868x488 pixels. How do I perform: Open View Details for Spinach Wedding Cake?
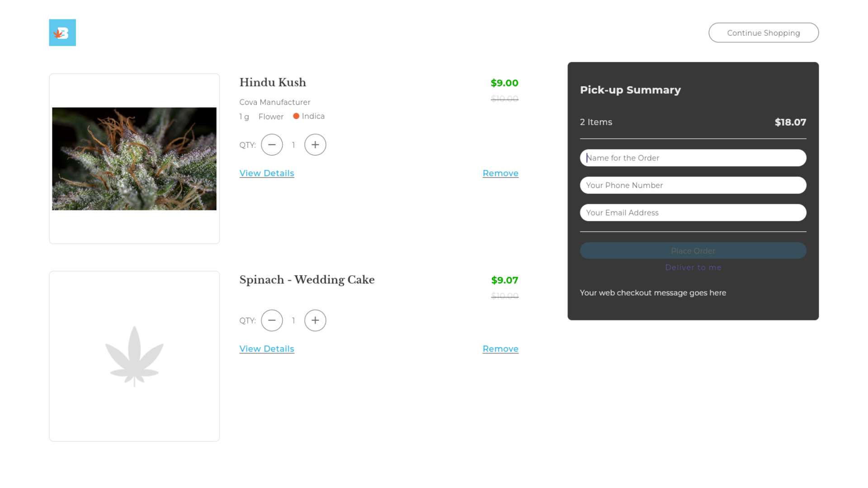tap(267, 349)
